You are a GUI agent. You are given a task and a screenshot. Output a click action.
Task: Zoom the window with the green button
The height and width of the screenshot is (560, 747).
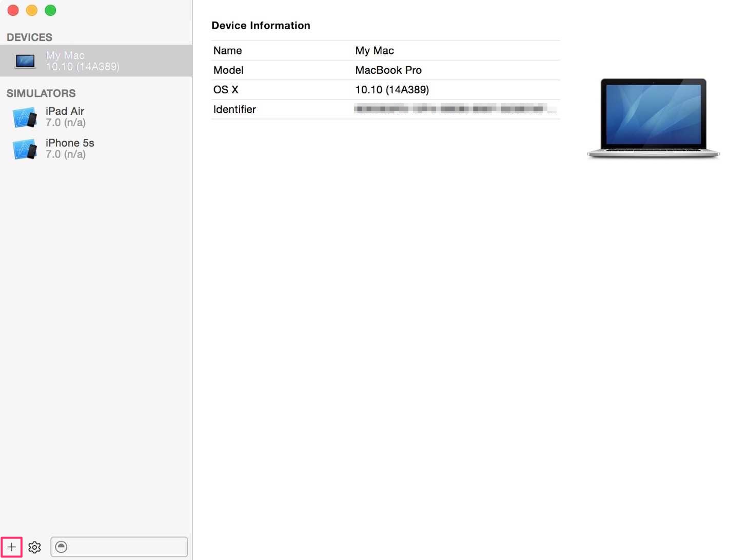coord(50,10)
